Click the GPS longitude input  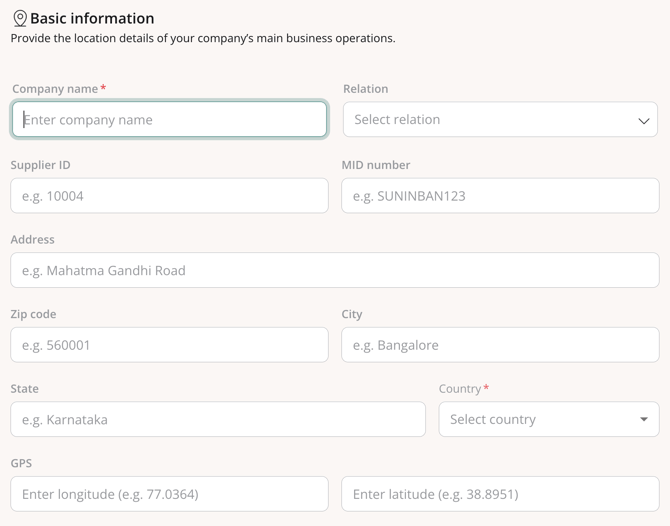point(169,494)
